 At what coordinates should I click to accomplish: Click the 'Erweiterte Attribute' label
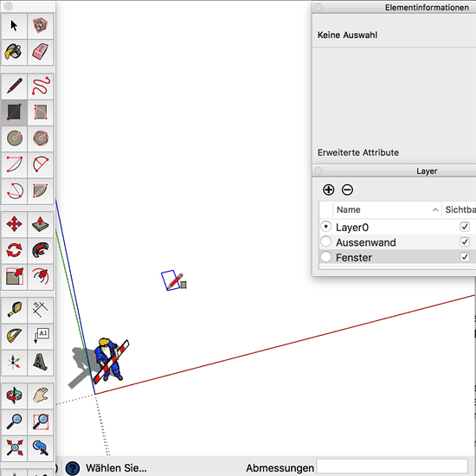tap(358, 152)
